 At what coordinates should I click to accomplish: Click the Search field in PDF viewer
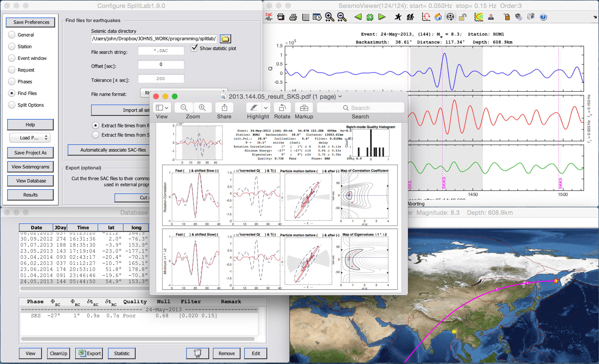[x=361, y=108]
